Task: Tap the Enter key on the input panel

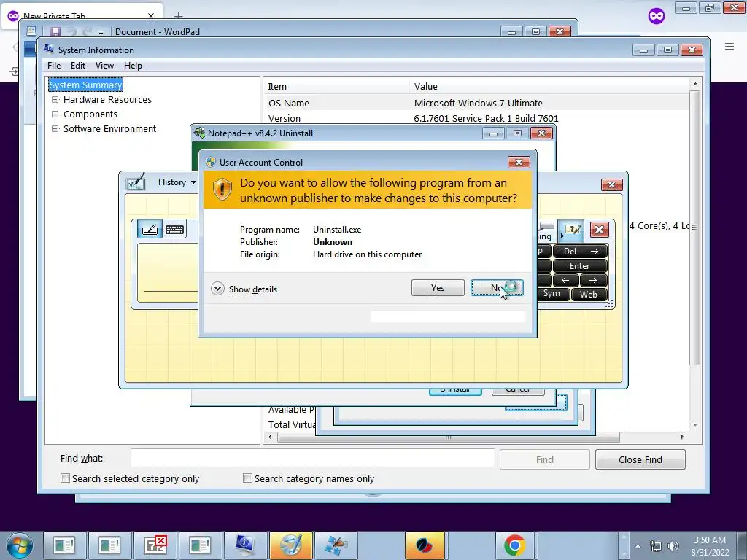Action: click(580, 265)
